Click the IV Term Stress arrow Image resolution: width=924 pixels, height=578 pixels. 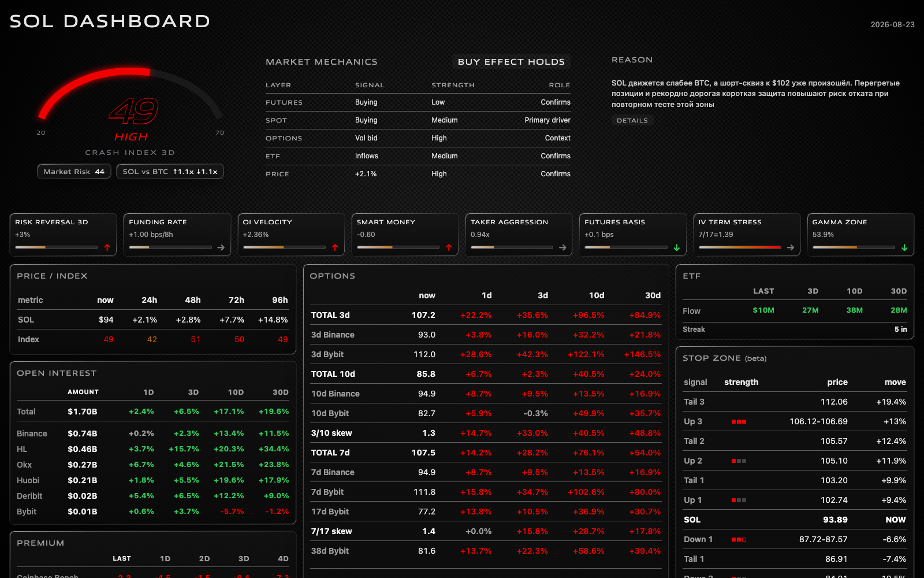(x=791, y=247)
